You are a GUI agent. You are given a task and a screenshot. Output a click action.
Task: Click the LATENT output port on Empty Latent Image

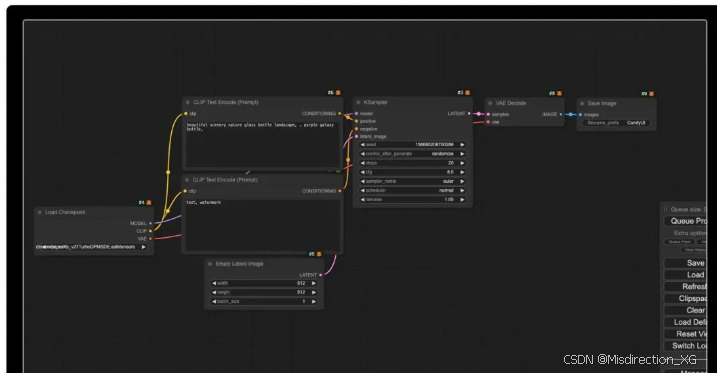pos(321,275)
